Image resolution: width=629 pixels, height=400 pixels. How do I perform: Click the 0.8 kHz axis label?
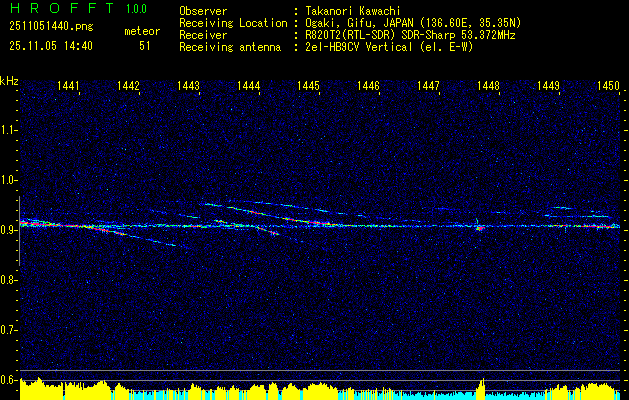[x=7, y=280]
